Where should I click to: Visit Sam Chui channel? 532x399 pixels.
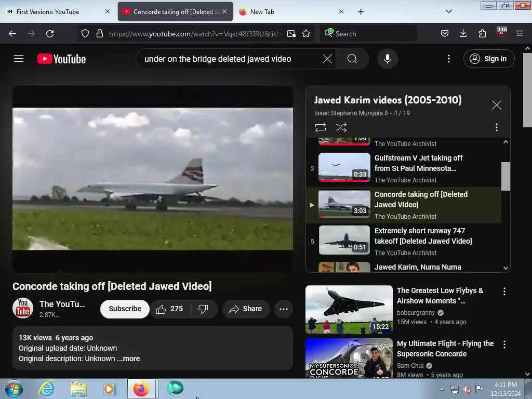[x=410, y=365]
